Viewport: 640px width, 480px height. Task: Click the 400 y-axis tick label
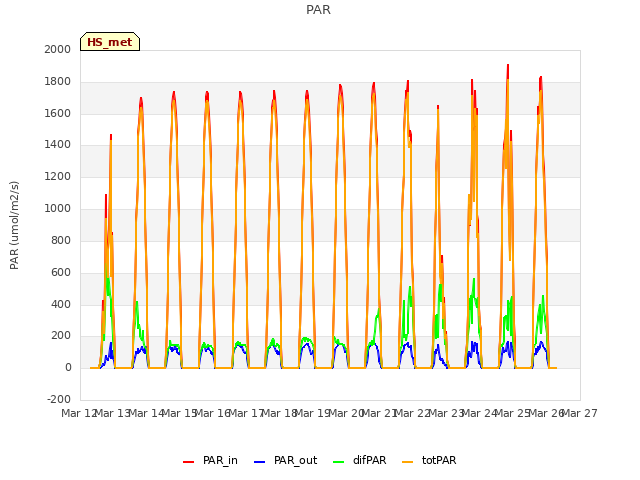pyautogui.click(x=61, y=304)
